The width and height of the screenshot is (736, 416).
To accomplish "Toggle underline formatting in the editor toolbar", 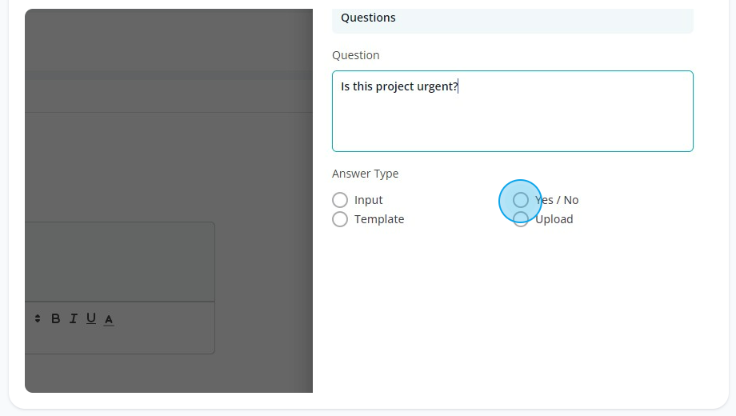I will click(91, 319).
